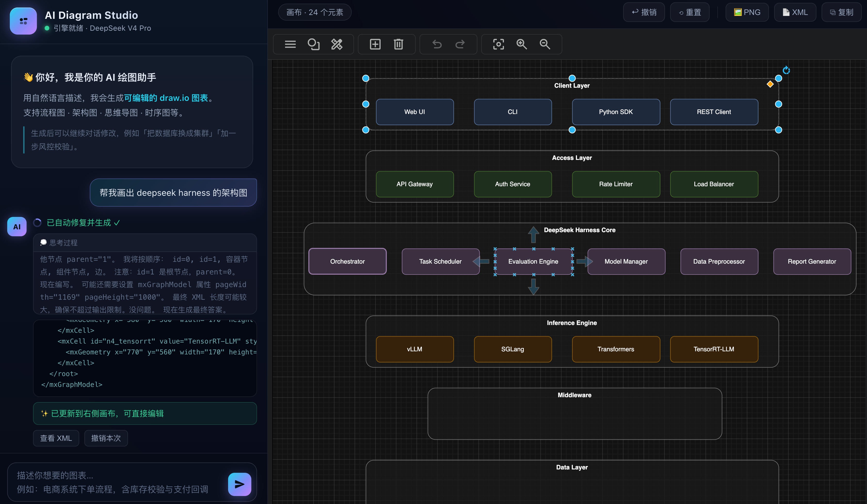This screenshot has width=867, height=504.
Task: Select the Load Balancer node
Action: point(714,184)
